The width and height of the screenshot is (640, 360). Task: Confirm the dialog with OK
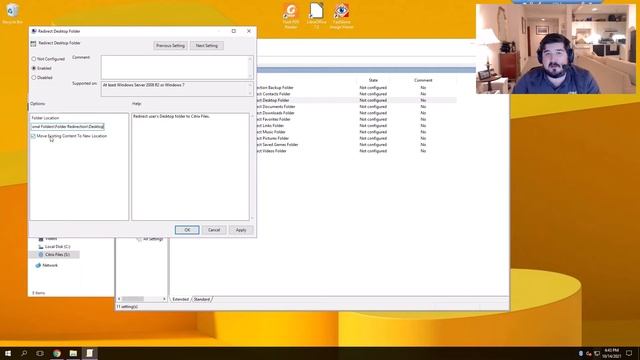pyautogui.click(x=187, y=230)
